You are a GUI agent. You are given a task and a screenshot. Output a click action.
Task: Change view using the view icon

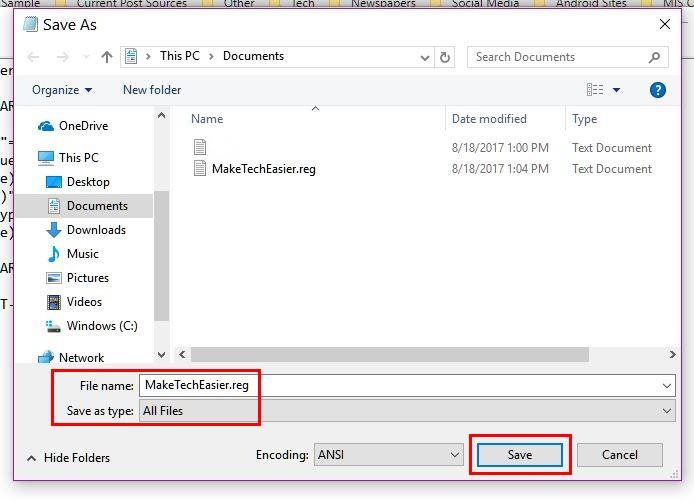[594, 90]
